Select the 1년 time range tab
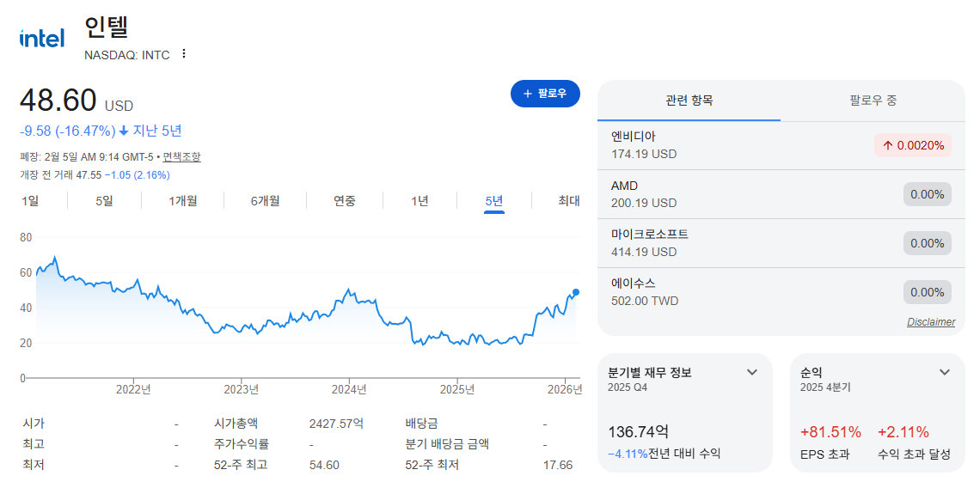The height and width of the screenshot is (488, 980). (420, 200)
